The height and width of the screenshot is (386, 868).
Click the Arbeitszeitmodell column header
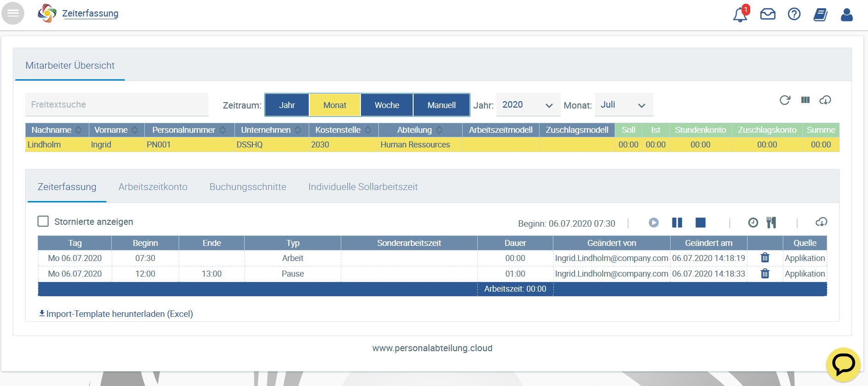501,130
